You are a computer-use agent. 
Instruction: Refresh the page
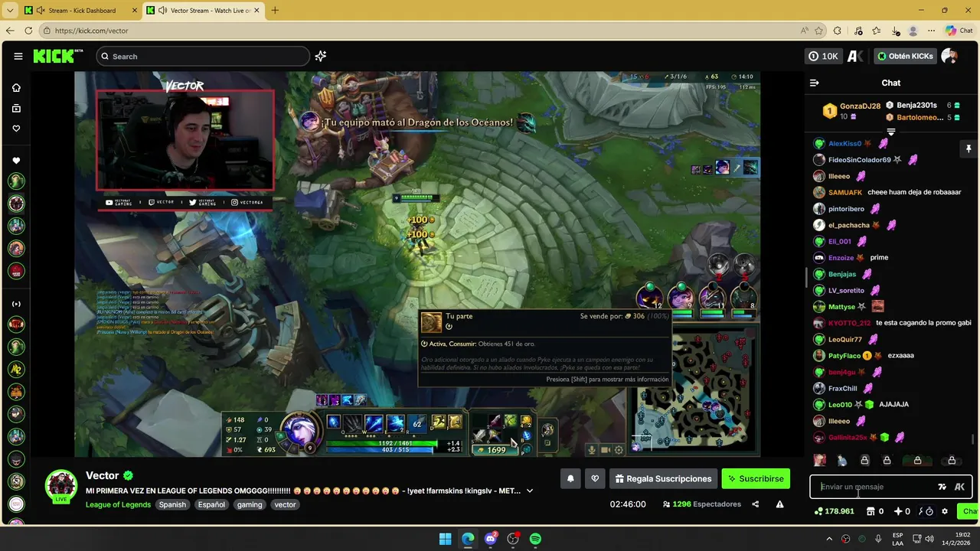click(28, 31)
